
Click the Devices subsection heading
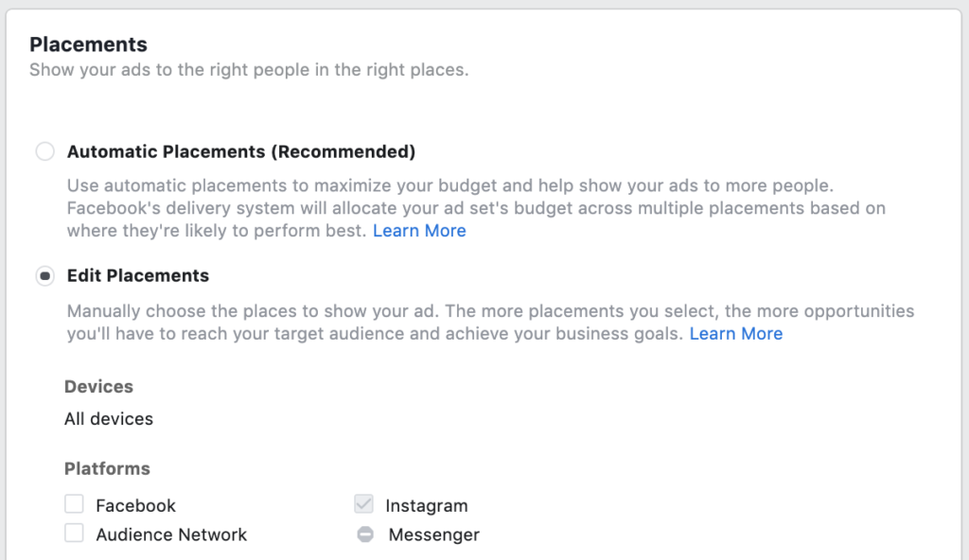98,387
